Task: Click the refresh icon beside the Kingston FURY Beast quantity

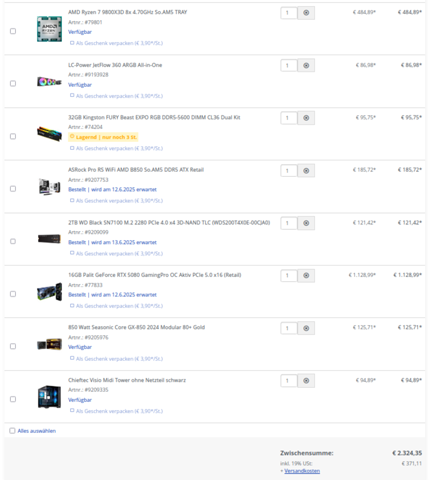Action: [x=306, y=118]
